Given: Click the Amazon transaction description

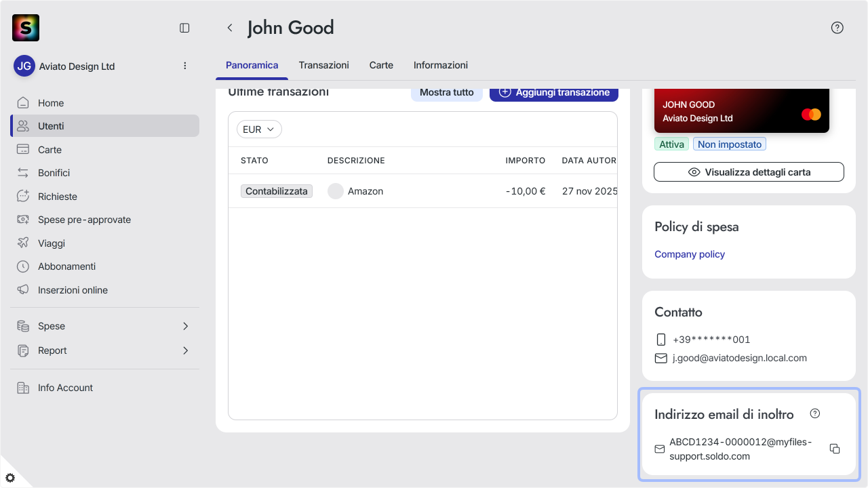Looking at the screenshot, I should tap(366, 191).
